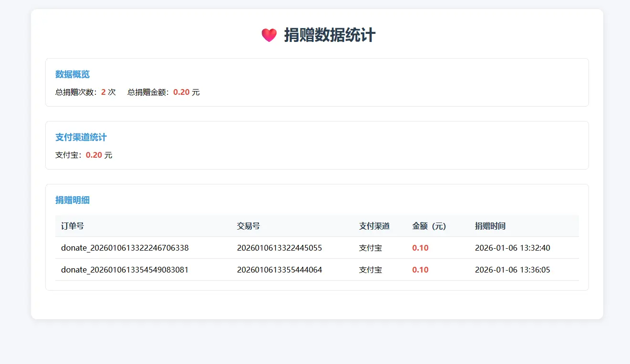Viewport: 630px width, 364px height.
Task: Select order number donate_2026010613322246706338
Action: [125, 248]
